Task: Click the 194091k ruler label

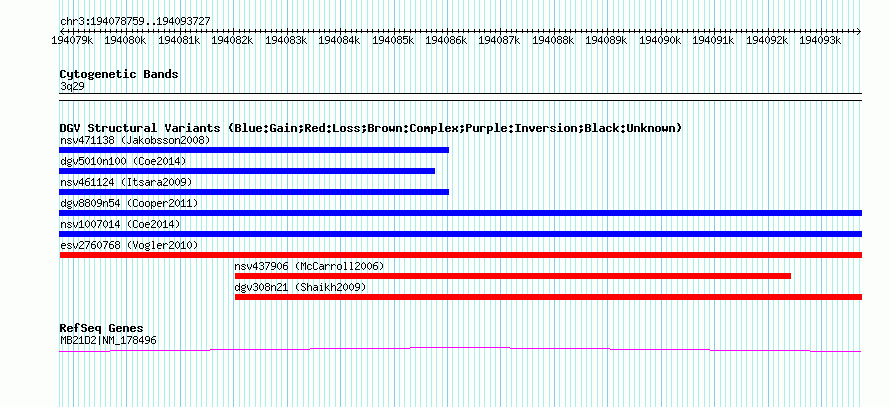Action: tap(713, 40)
